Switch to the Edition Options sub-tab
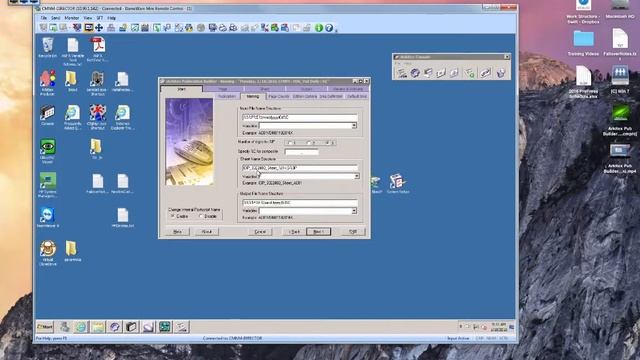640x360 pixels. 304,96
